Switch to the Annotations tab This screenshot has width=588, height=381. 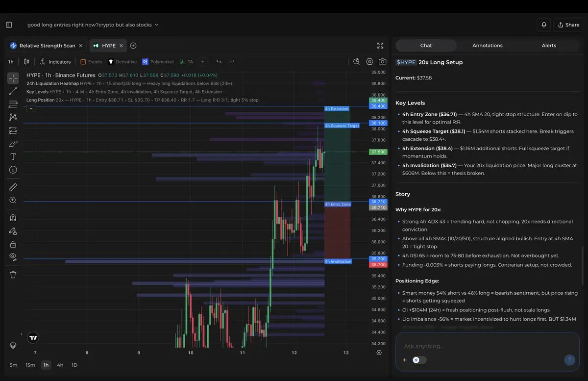pyautogui.click(x=487, y=46)
